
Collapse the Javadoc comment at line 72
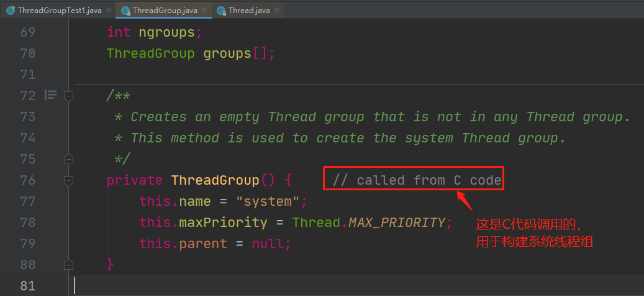tap(68, 96)
